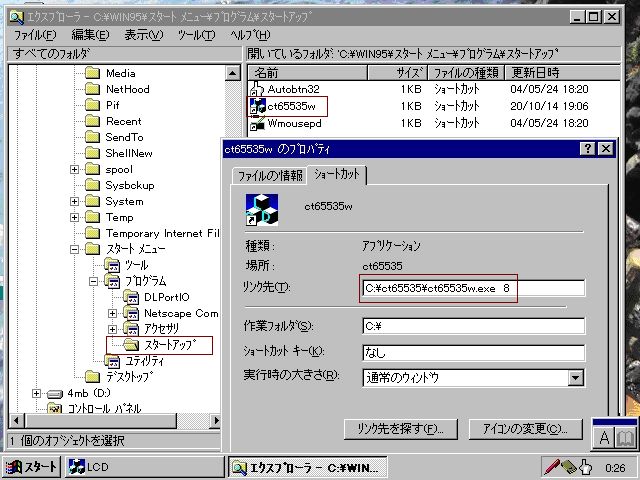Collapse the スタート メニュー node
Viewport: 640px width, 480px height.
point(74,249)
